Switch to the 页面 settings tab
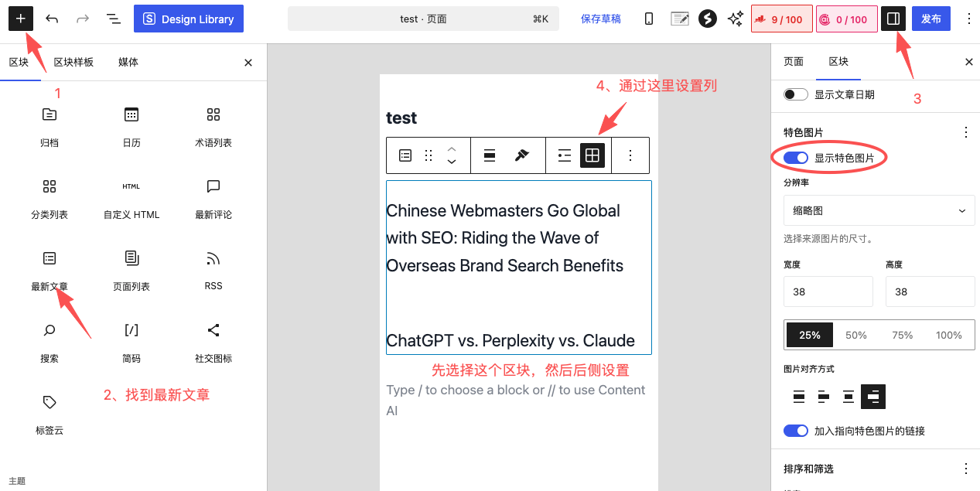The height and width of the screenshot is (491, 980). coord(794,62)
